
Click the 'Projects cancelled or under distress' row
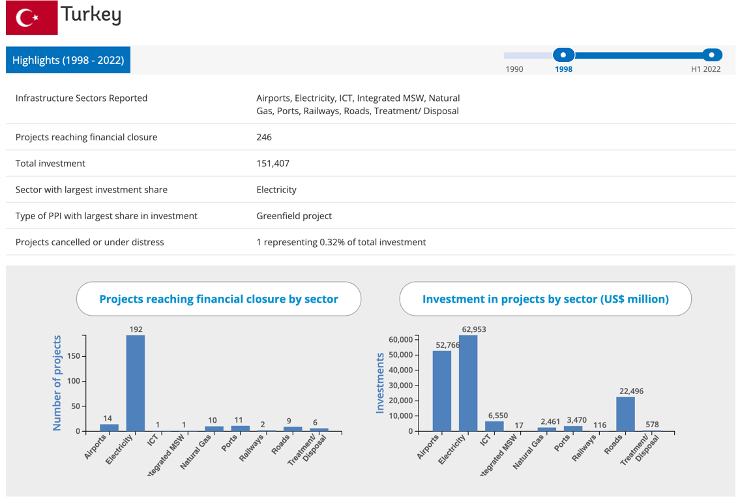90,242
